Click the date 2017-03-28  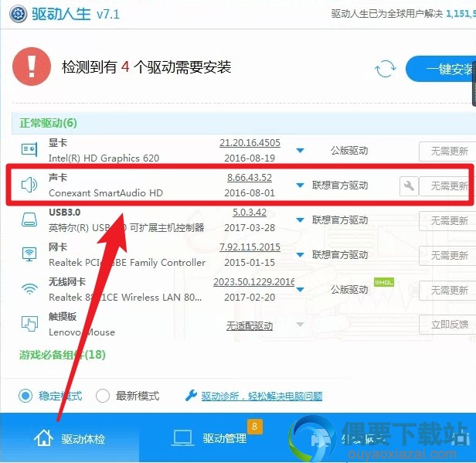tap(250, 228)
